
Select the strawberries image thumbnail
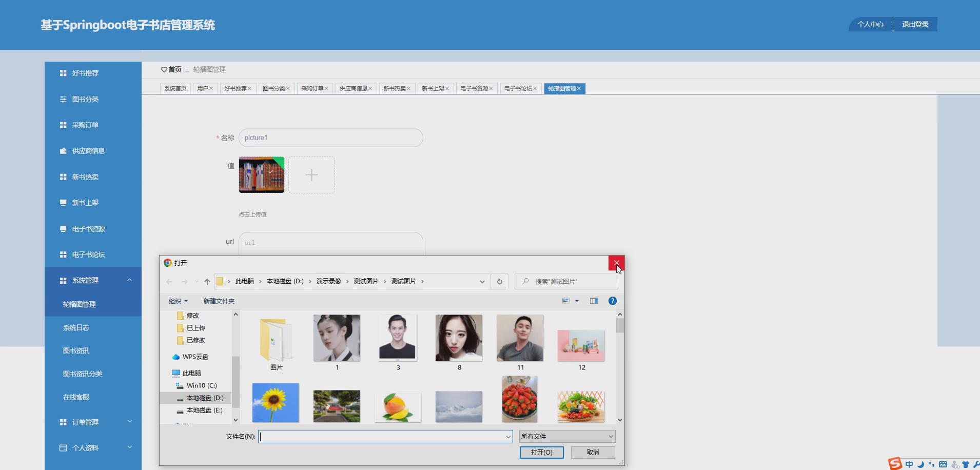520,399
